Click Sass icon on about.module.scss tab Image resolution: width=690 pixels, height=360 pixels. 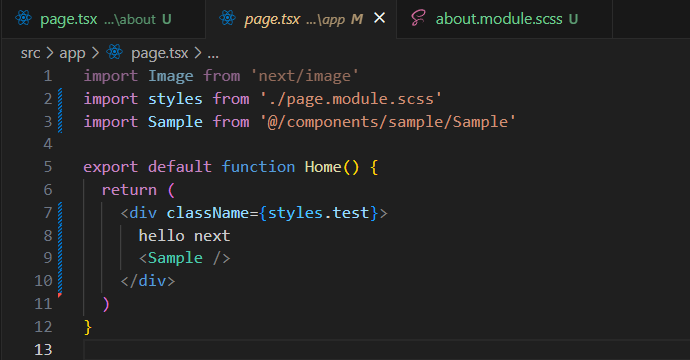pyautogui.click(x=418, y=18)
